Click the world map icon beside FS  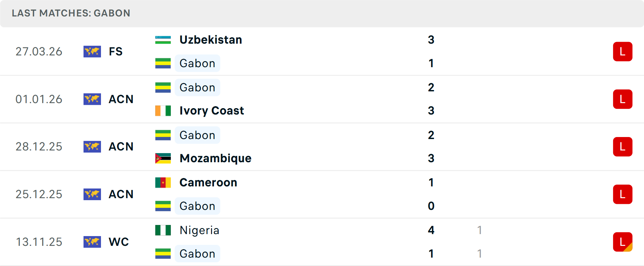pyautogui.click(x=92, y=52)
